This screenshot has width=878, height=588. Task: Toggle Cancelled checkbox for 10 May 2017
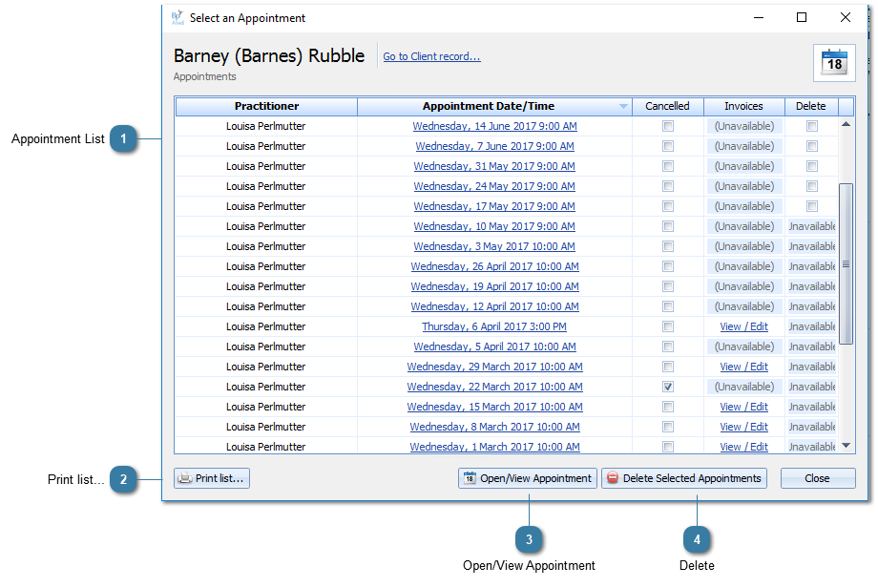click(667, 226)
